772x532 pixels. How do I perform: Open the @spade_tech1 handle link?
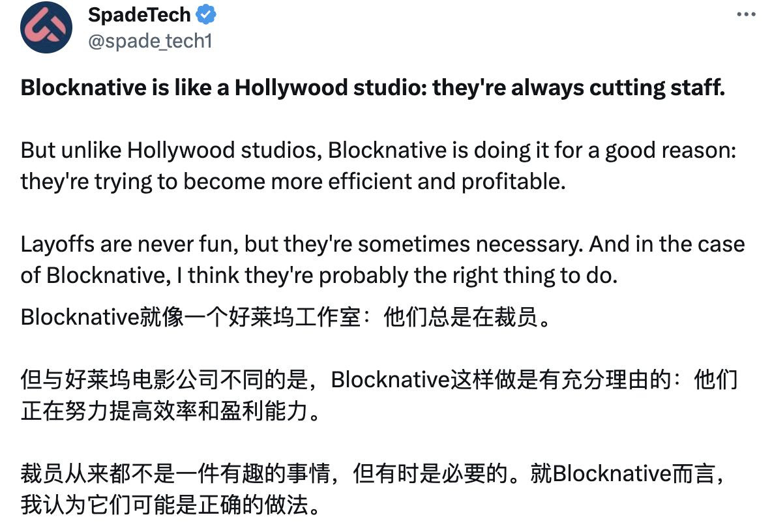click(x=150, y=40)
